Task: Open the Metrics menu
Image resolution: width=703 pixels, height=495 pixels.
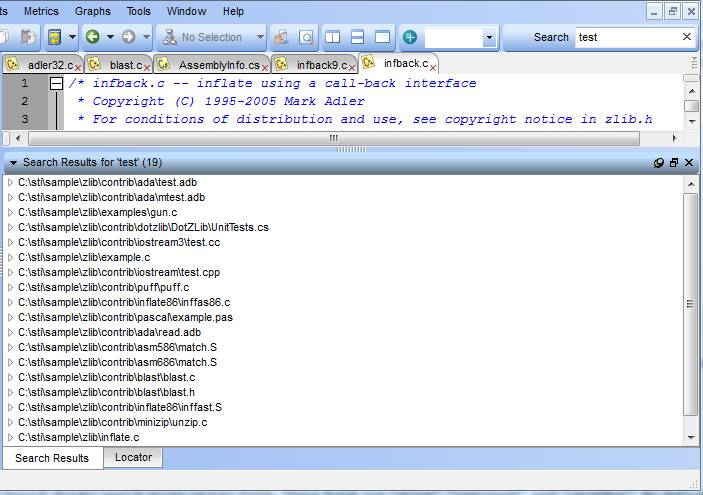Action: 41,11
